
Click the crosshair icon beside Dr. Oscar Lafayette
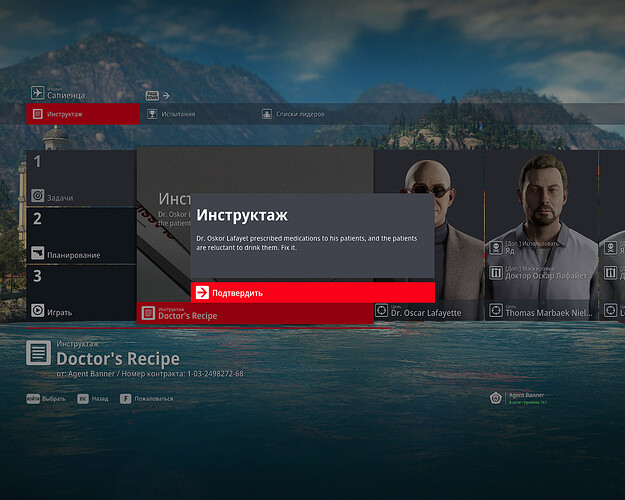pos(381,310)
